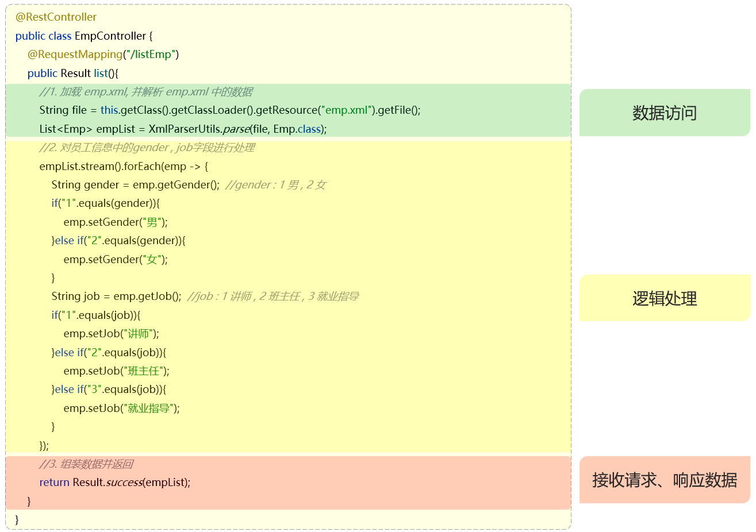
Task: Click the yellow 逻辑处理 label box
Action: pos(664,298)
